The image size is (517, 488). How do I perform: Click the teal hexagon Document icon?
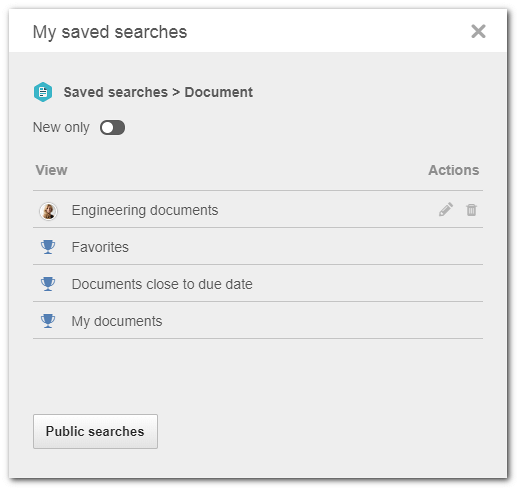point(43,92)
